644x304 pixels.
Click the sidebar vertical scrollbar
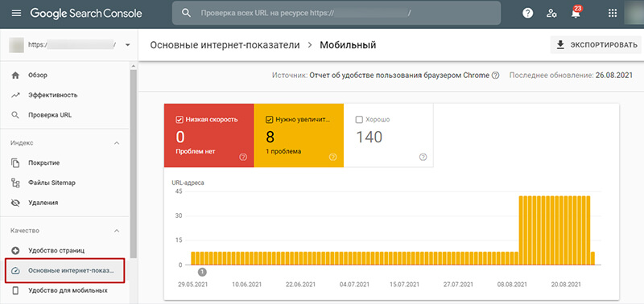coord(133,163)
